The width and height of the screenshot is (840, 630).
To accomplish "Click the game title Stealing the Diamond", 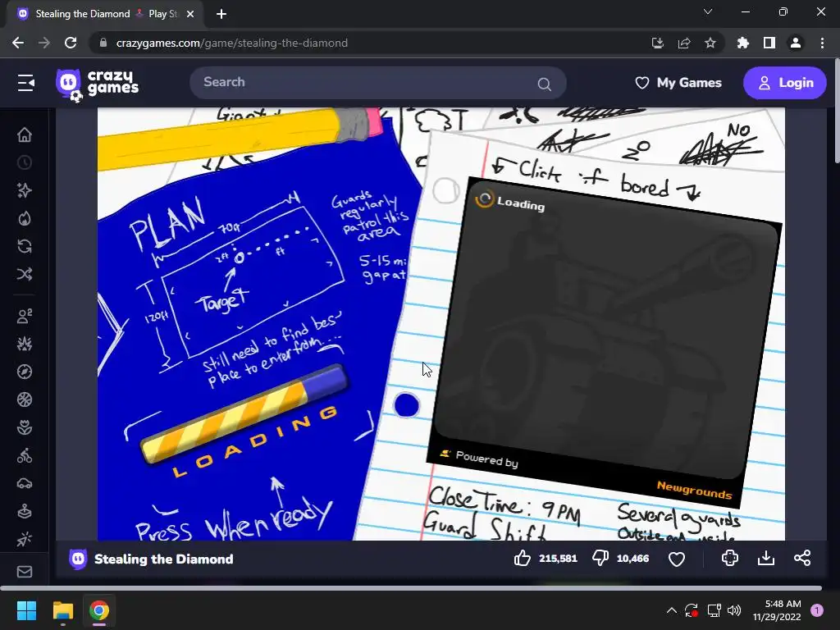I will (163, 559).
